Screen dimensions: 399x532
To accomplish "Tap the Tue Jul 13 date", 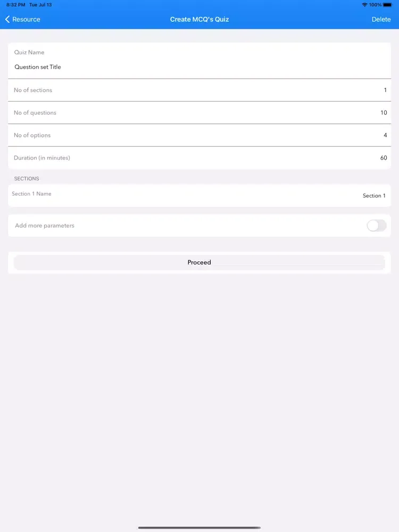I will (40, 5).
